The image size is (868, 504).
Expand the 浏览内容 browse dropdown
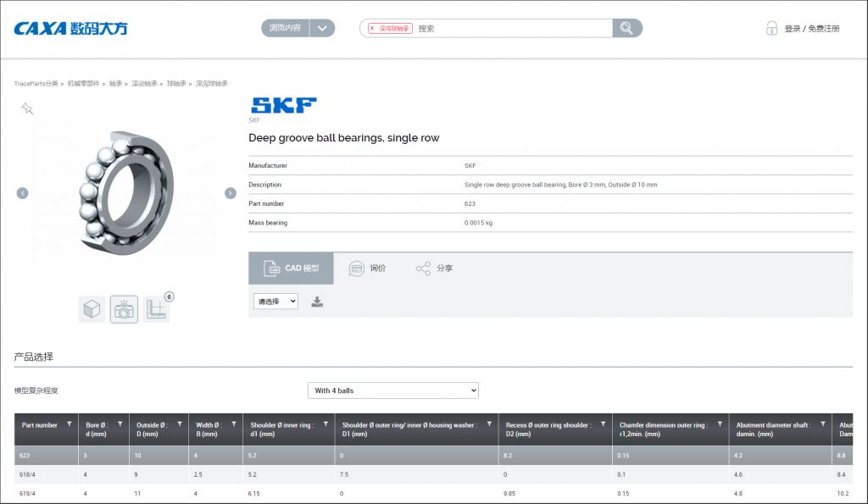(322, 28)
